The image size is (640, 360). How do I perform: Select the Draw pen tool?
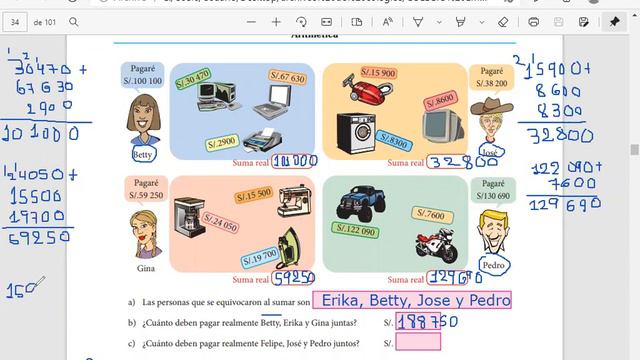[418, 22]
